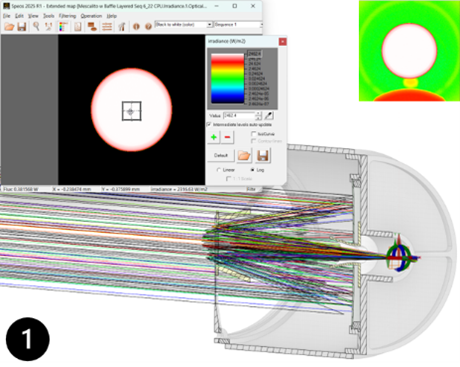Open the Filtering menu
The width and height of the screenshot is (460, 367).
point(67,16)
